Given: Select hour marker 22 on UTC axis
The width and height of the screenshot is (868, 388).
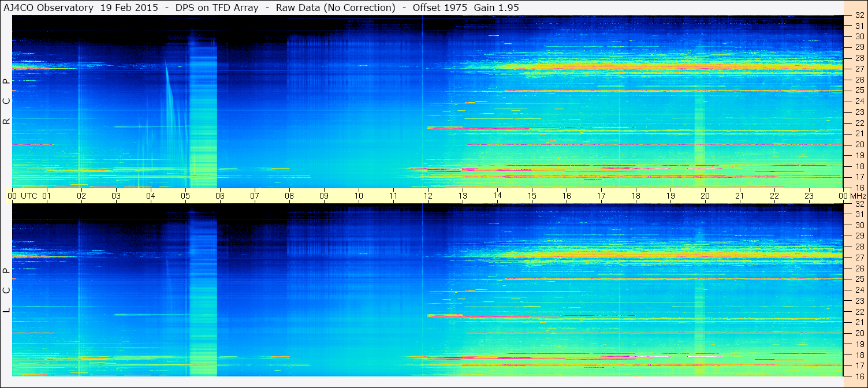Looking at the screenshot, I should [x=774, y=196].
